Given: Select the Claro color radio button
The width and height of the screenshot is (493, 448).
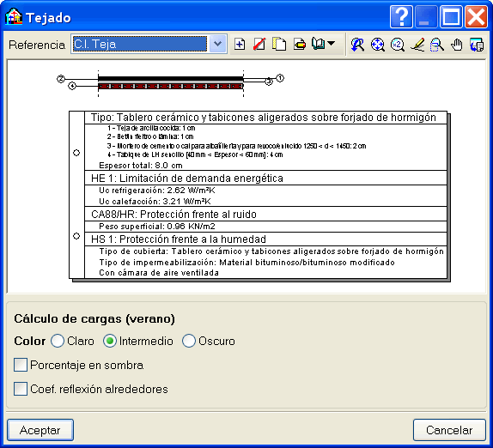Looking at the screenshot, I should 58,341.
